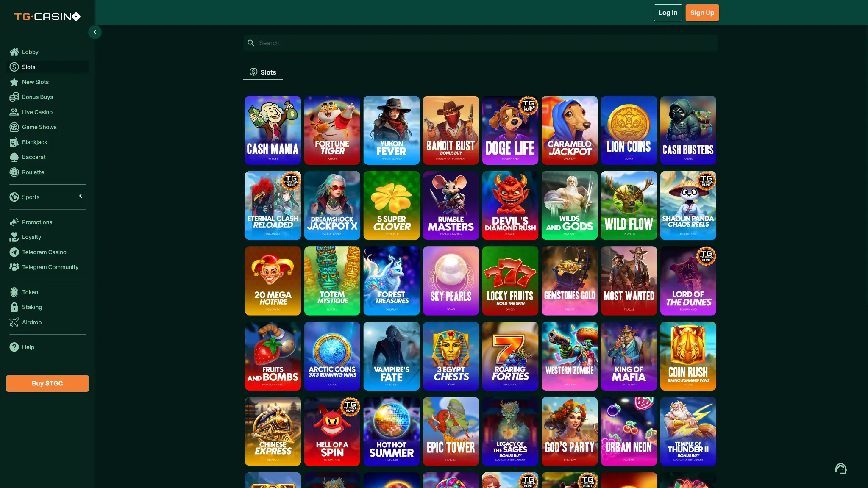868x488 pixels.
Task: Open Telegram Community group icon
Action: point(14,267)
